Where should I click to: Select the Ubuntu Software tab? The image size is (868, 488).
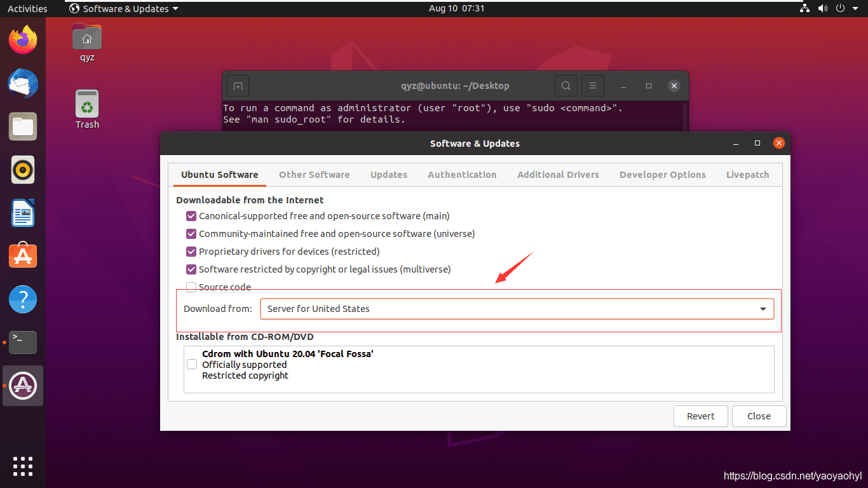219,175
